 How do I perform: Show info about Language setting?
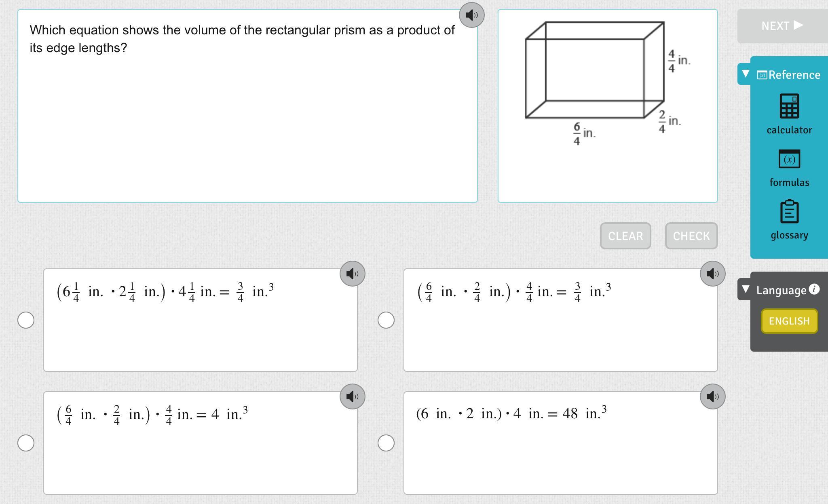tap(814, 289)
